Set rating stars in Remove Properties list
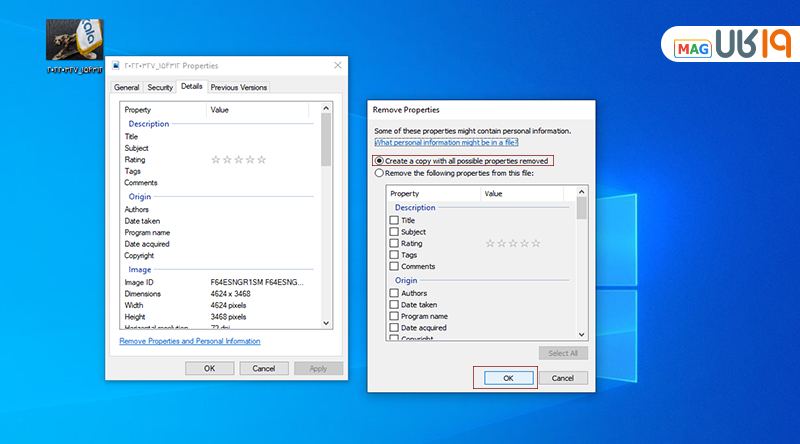Image resolution: width=800 pixels, height=444 pixels. click(513, 243)
